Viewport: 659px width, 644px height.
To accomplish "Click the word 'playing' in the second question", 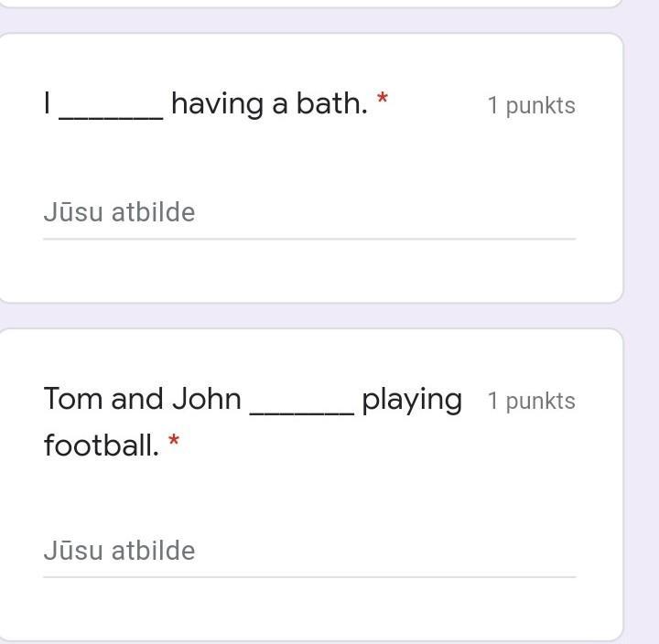I will click(412, 400).
